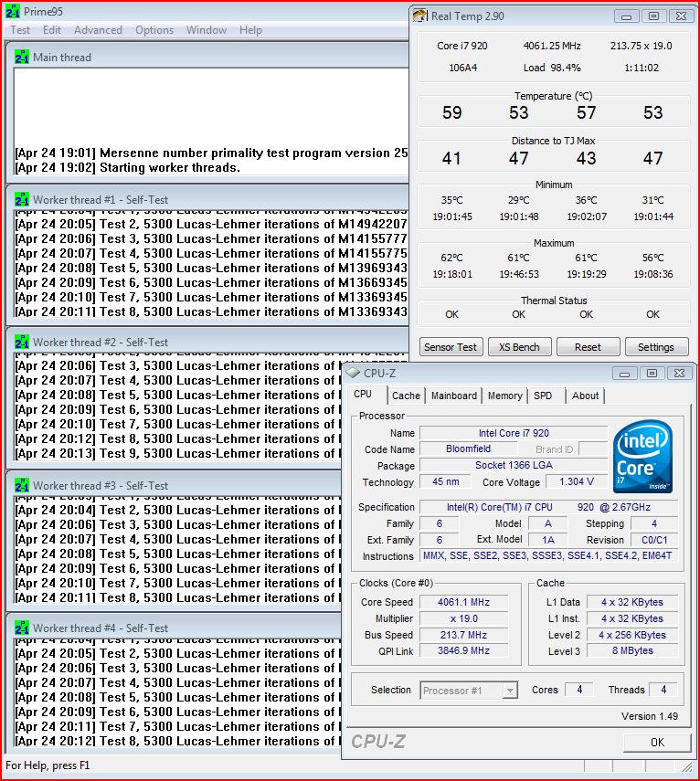Viewport: 700px width, 781px height.
Task: Click the Core Voltage value 1.304 V
Action: [x=577, y=481]
